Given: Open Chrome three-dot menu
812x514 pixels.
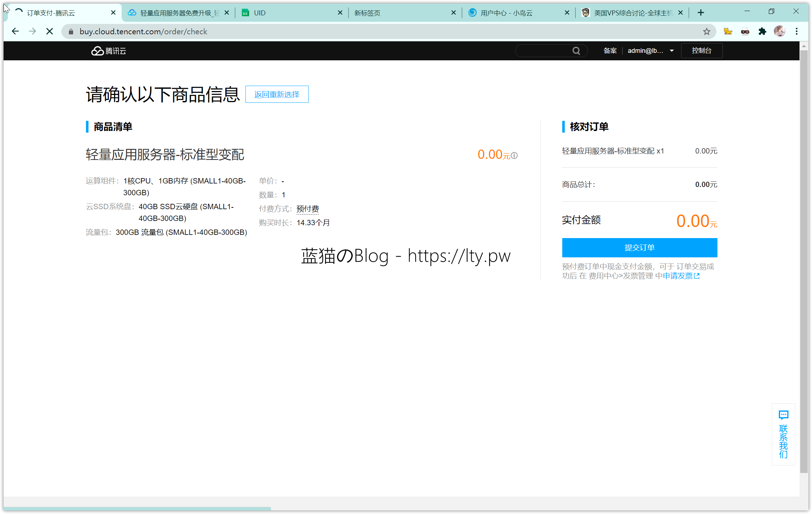Looking at the screenshot, I should pos(797,32).
